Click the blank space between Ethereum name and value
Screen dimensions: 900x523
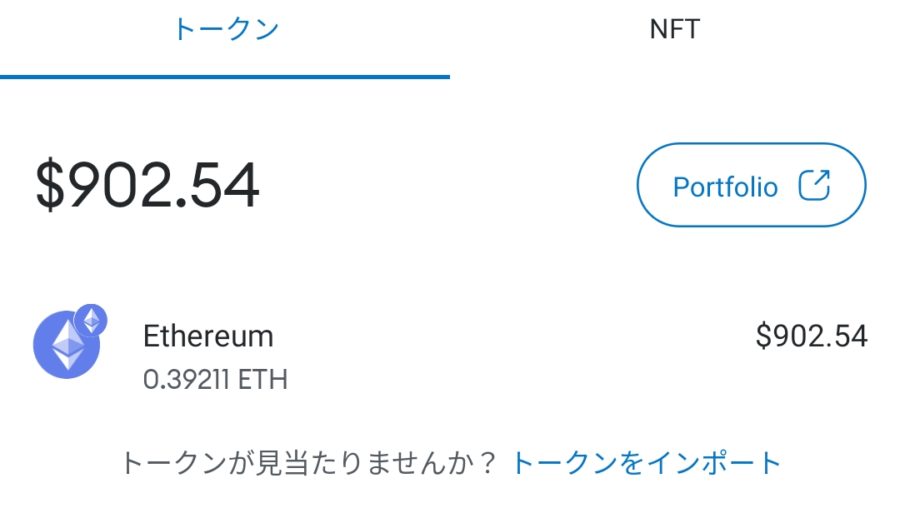510,340
